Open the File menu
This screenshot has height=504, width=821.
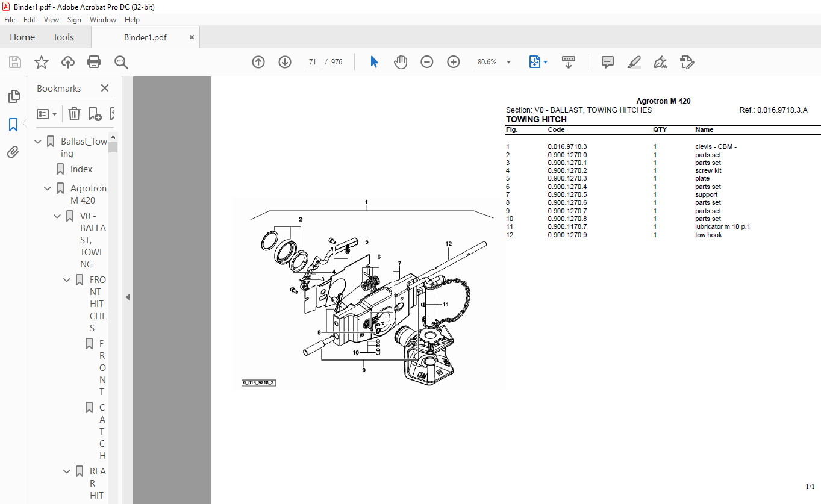click(x=10, y=20)
